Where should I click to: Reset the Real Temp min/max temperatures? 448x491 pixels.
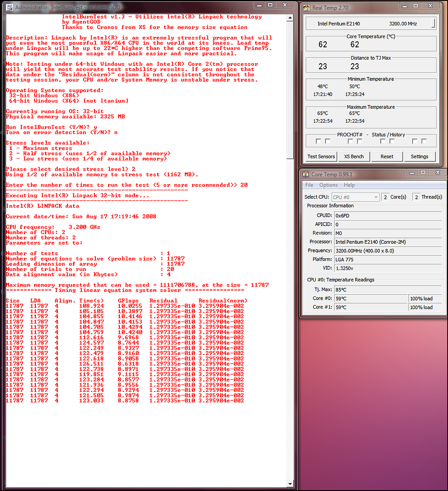387,156
